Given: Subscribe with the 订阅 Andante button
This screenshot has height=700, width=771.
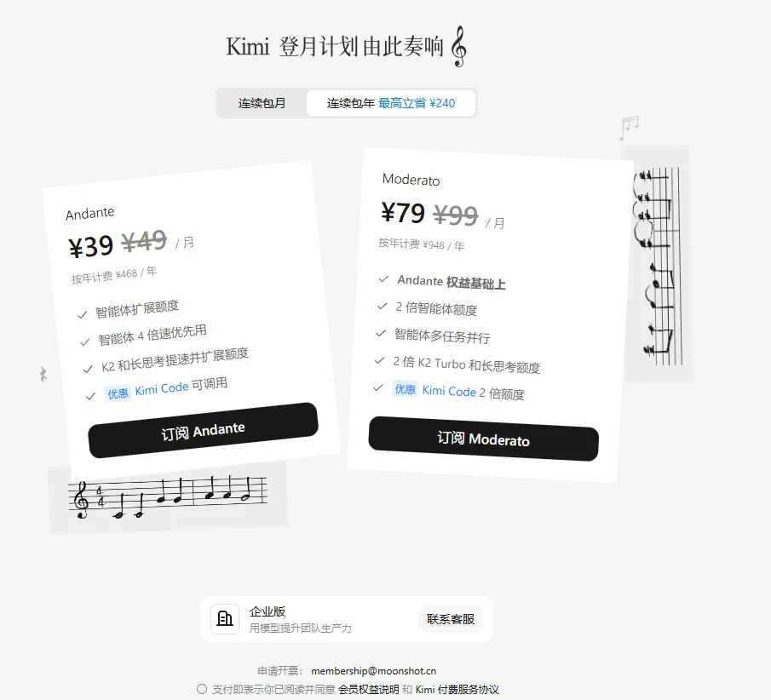Looking at the screenshot, I should point(203,431).
